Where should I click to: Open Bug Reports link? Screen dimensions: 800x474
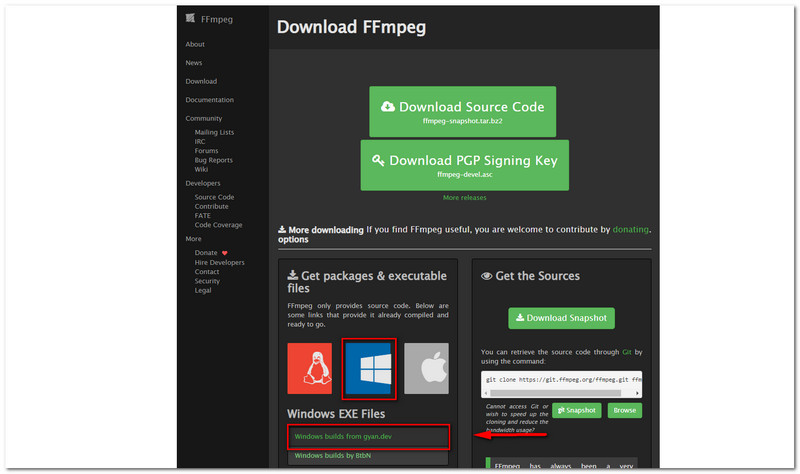(213, 160)
